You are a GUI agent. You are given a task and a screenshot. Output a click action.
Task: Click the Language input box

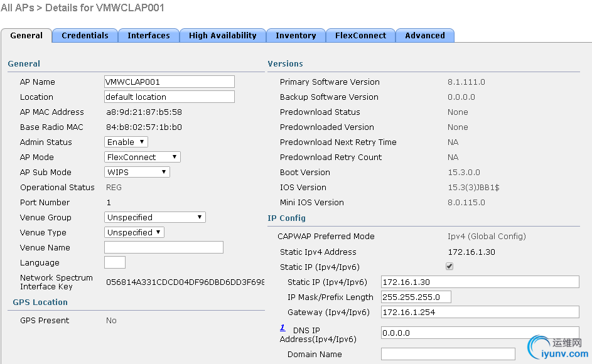(x=114, y=263)
